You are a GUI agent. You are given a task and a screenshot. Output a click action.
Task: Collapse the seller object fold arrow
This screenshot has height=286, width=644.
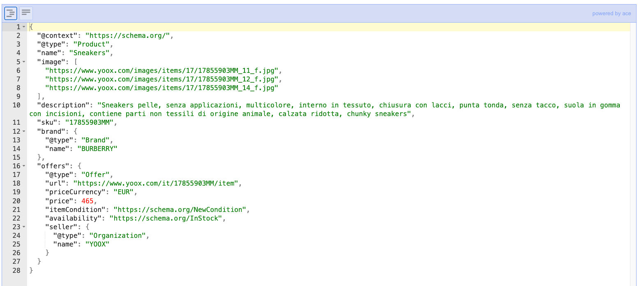(24, 227)
